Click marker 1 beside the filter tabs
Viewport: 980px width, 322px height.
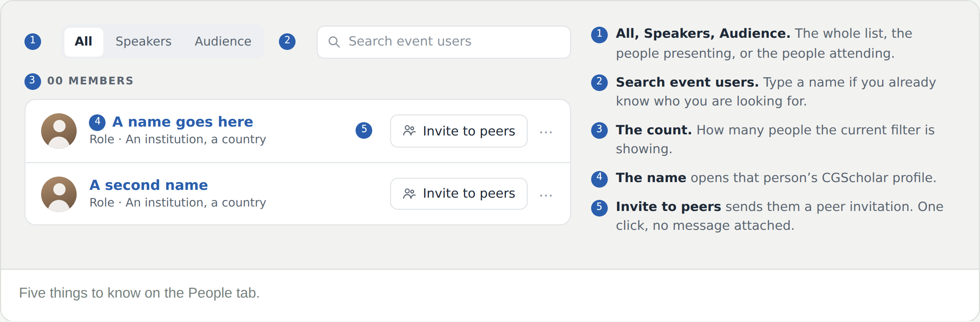click(x=33, y=41)
